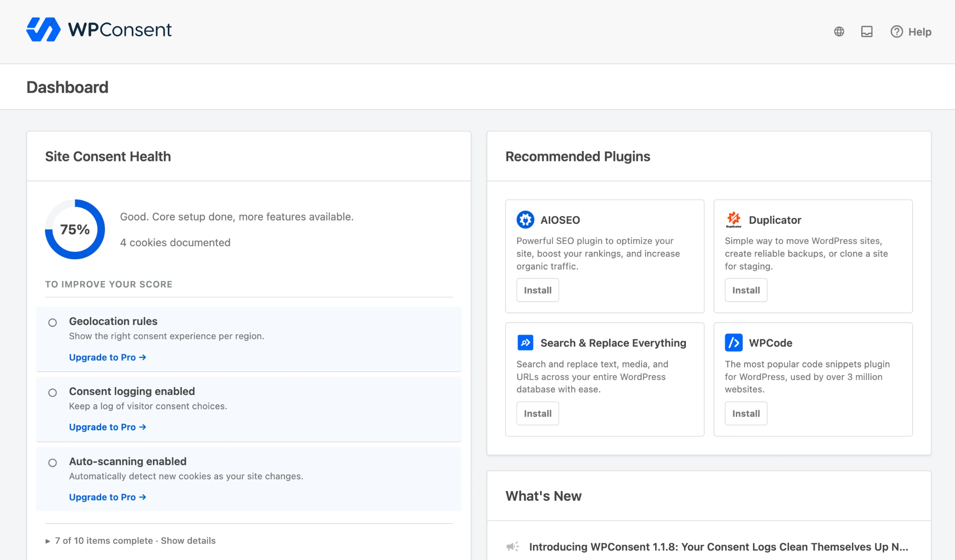Click the 75% consent health progress ring
955x560 pixels.
[75, 229]
